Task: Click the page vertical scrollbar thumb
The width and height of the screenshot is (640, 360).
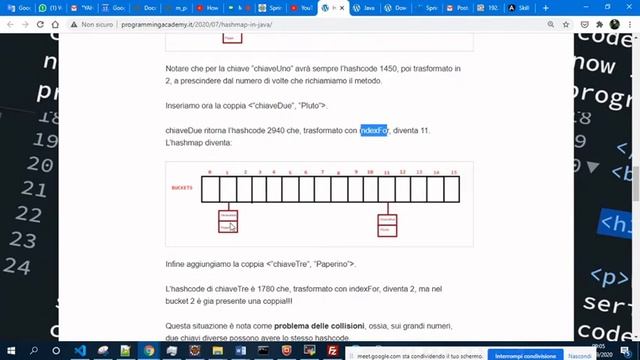Action: 636,184
